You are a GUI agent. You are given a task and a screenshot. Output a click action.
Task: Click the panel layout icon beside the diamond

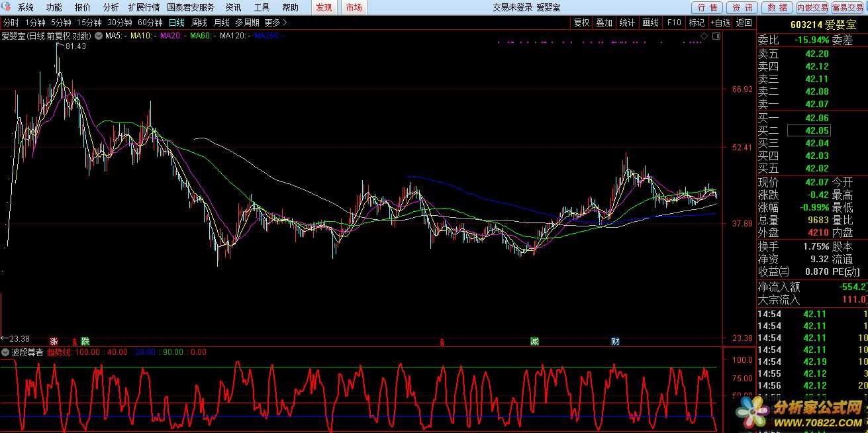(x=715, y=35)
